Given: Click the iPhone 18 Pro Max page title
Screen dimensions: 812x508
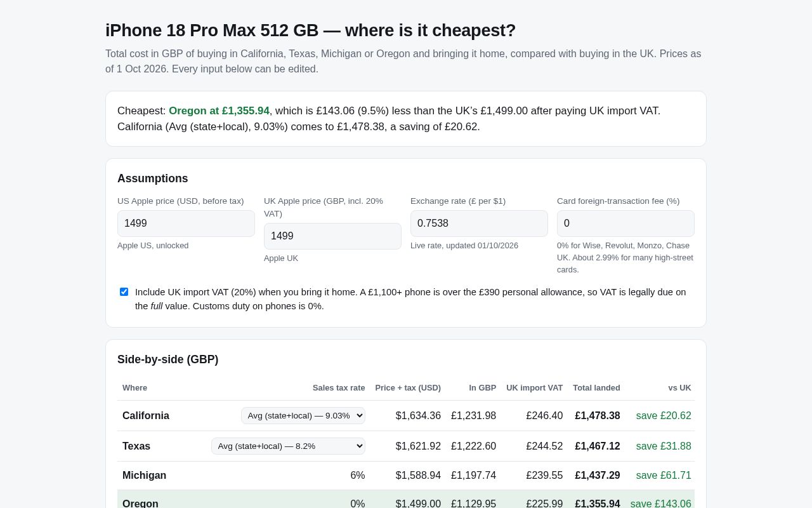Looking at the screenshot, I should coord(311,30).
